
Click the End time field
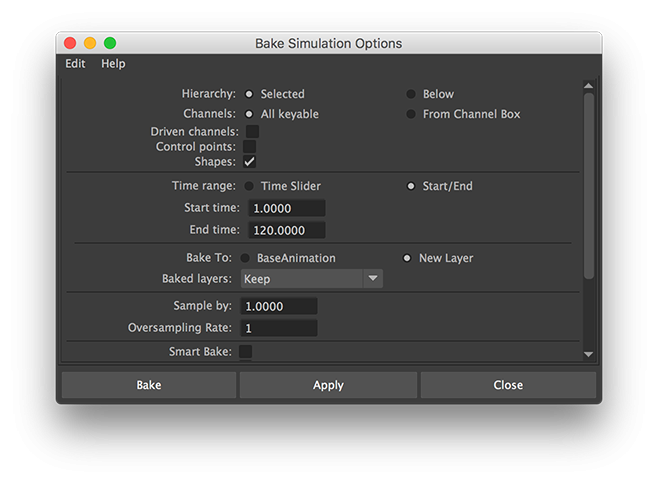pyautogui.click(x=285, y=230)
